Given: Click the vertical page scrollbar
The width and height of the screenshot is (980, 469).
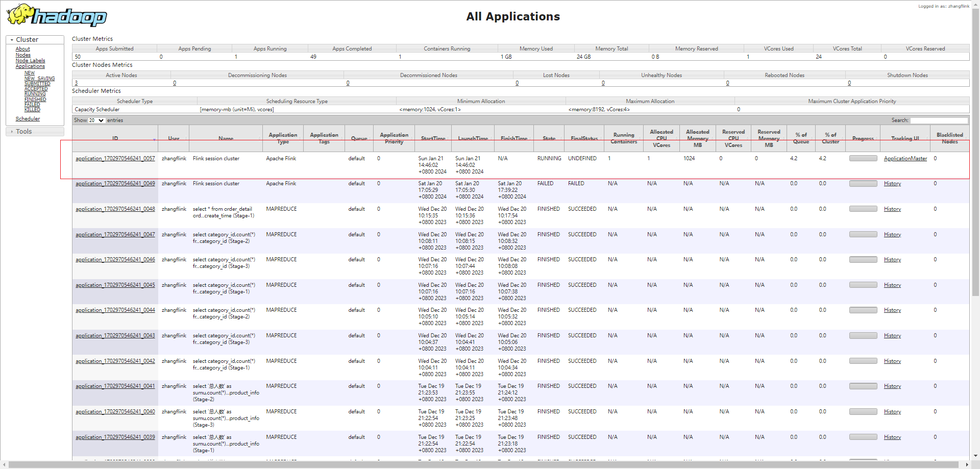Looking at the screenshot, I should [x=975, y=153].
